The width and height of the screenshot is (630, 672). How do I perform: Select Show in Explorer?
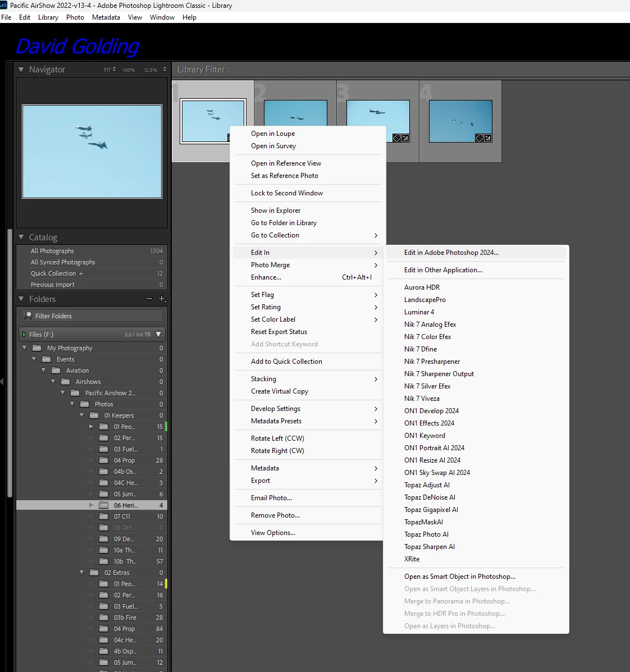coord(308,211)
